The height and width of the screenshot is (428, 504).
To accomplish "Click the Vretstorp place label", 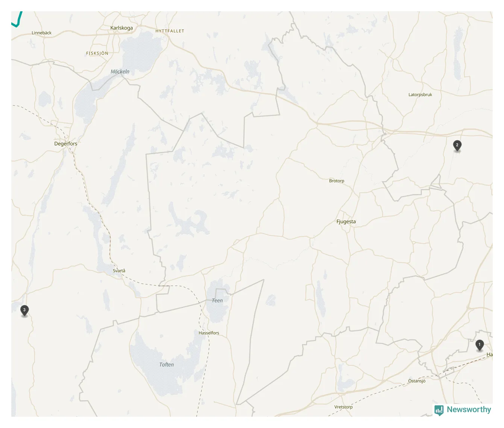I will (343, 407).
